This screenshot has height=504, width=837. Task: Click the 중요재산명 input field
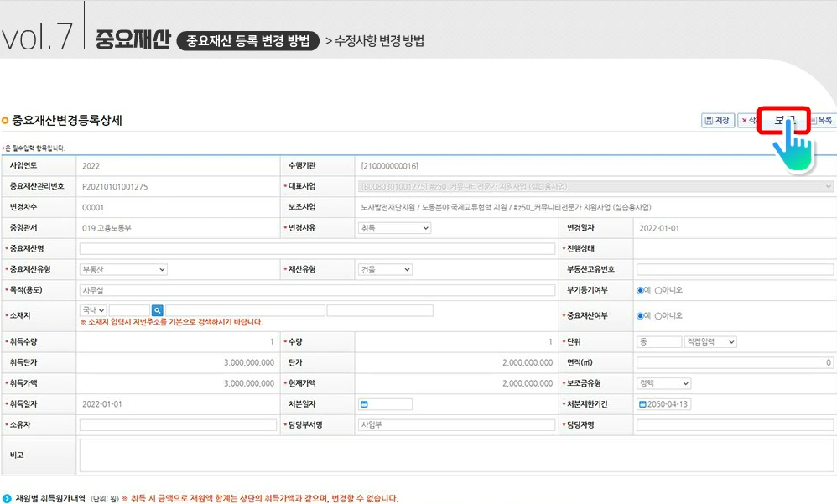coord(317,249)
